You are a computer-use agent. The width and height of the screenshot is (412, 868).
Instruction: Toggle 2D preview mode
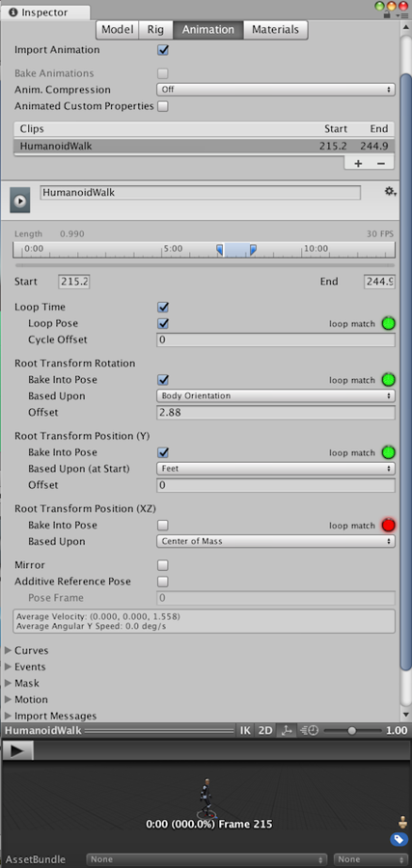[x=265, y=731]
